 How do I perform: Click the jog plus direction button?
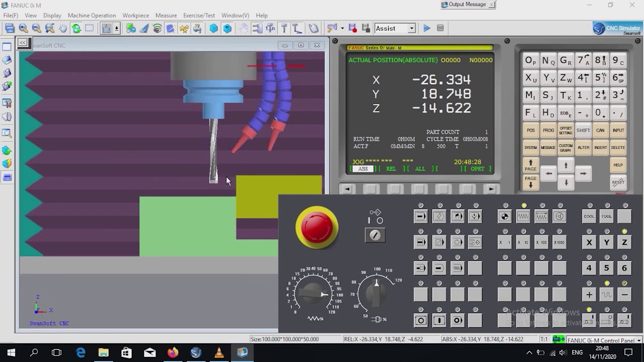point(589,295)
